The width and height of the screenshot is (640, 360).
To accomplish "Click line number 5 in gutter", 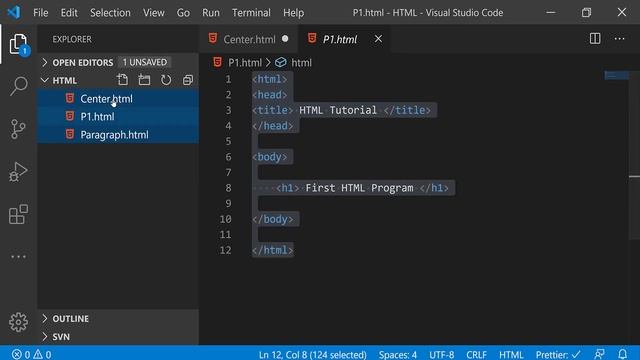I will tap(228, 141).
